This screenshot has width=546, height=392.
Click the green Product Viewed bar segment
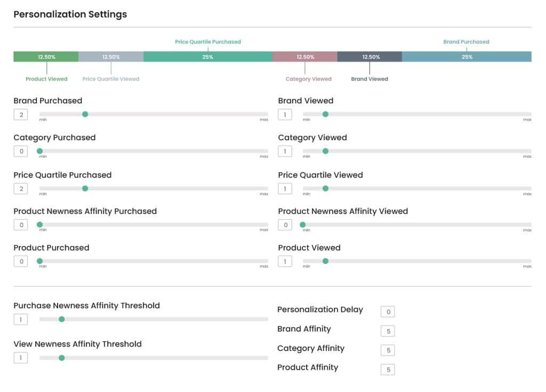tap(46, 57)
